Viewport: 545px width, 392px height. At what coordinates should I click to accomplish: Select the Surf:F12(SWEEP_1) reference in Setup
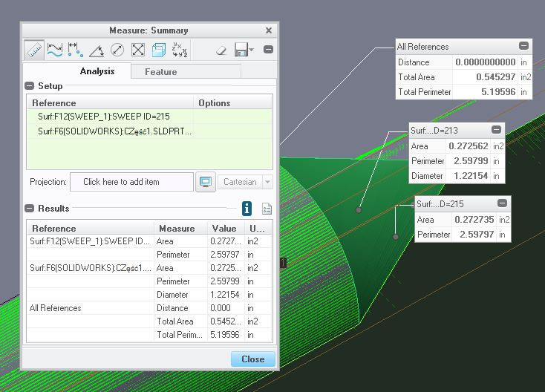(149, 117)
